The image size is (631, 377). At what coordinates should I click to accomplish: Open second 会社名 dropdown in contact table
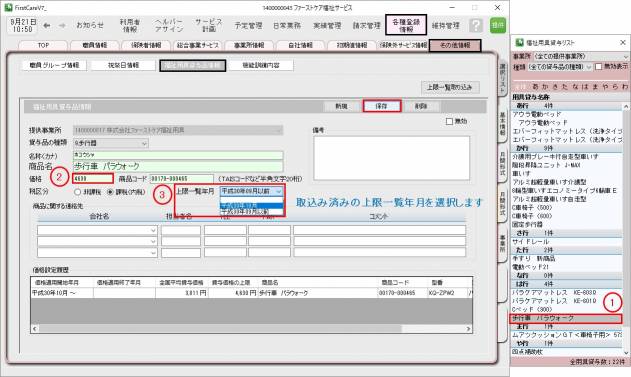[97, 241]
